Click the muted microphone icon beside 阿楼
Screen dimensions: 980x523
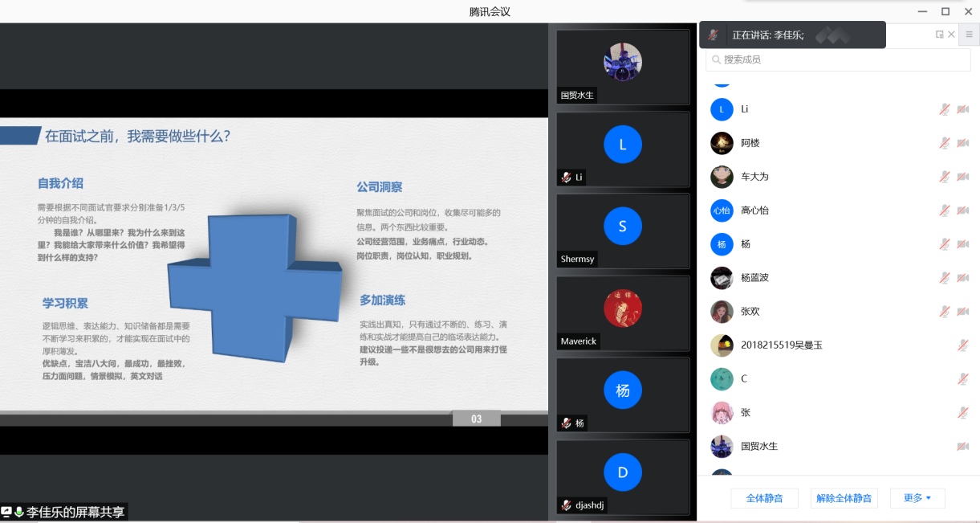(x=945, y=143)
